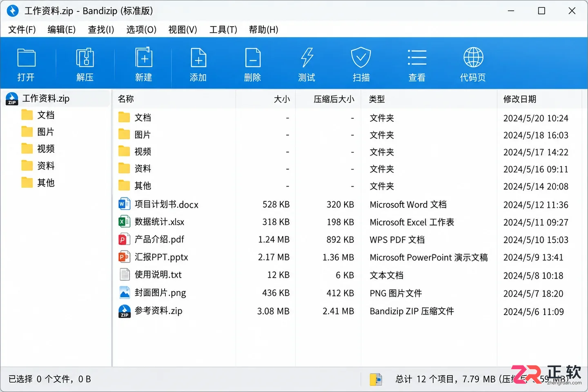Click the ZIP icon of 参考资料.zip
The width and height of the screenshot is (588, 392).
pyautogui.click(x=125, y=311)
